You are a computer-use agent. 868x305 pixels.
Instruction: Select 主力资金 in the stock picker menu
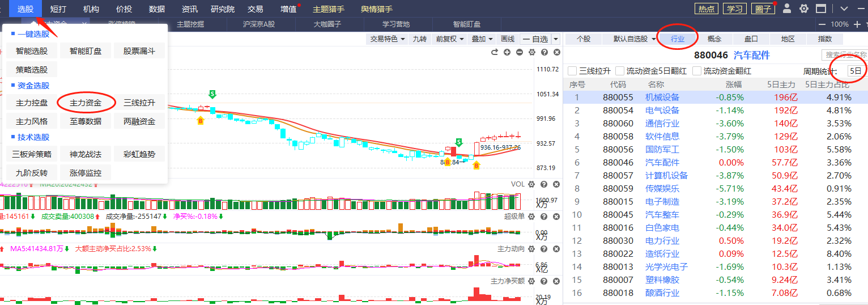[86, 103]
